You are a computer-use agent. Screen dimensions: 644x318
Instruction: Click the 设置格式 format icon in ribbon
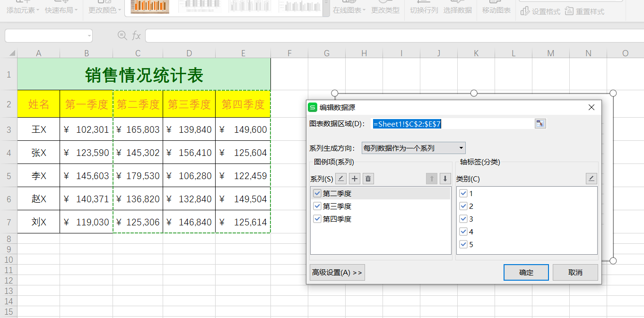[525, 11]
